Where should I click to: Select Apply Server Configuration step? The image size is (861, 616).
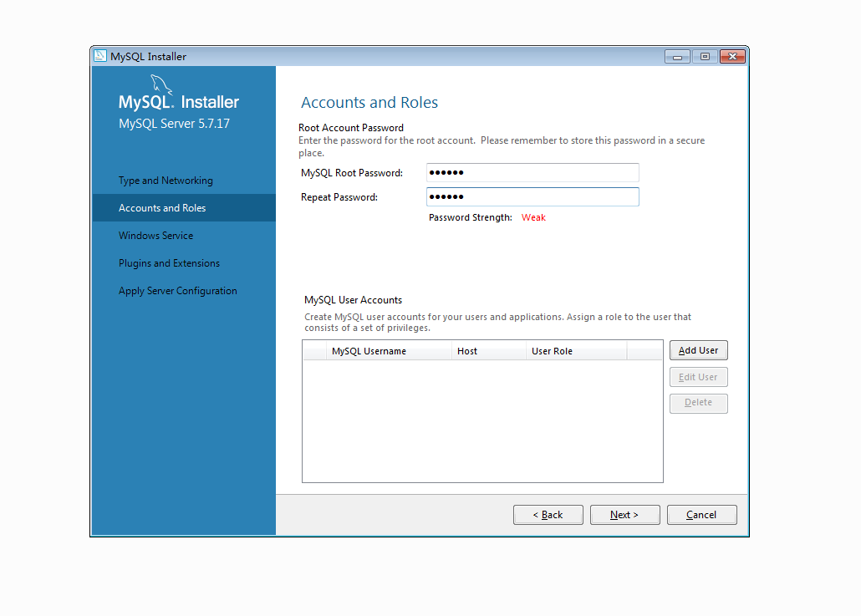click(x=178, y=291)
